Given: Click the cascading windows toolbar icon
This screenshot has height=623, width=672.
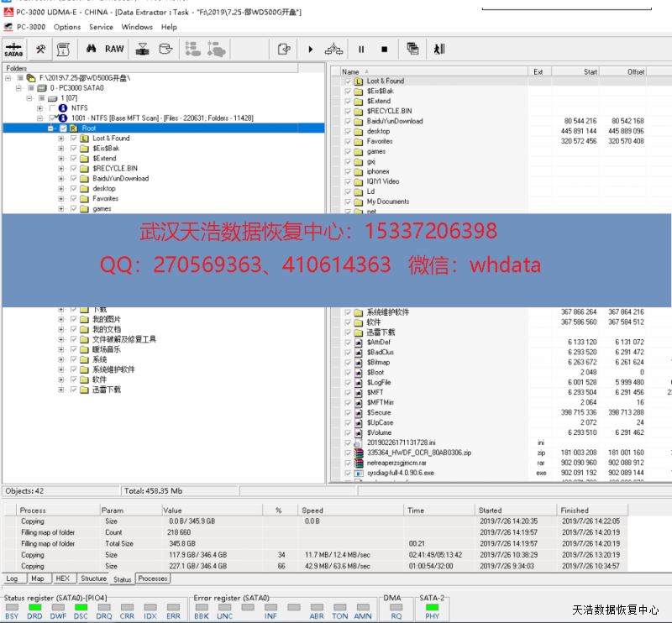Looking at the screenshot, I should click(x=412, y=50).
